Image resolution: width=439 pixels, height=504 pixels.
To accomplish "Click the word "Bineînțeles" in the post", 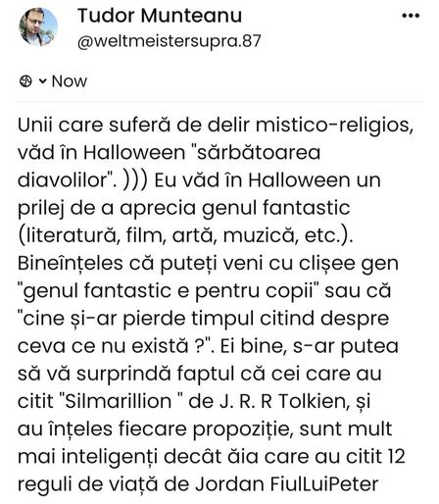I will 71,263.
